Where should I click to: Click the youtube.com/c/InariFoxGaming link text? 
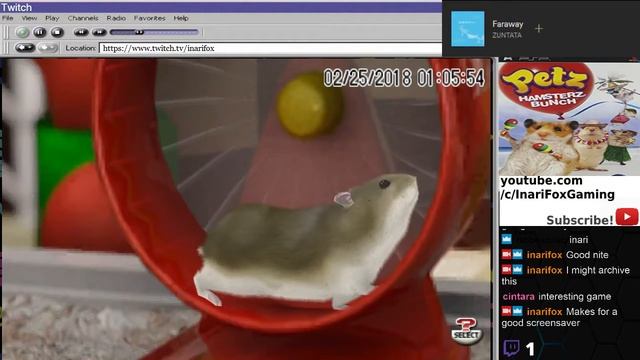pyautogui.click(x=558, y=187)
